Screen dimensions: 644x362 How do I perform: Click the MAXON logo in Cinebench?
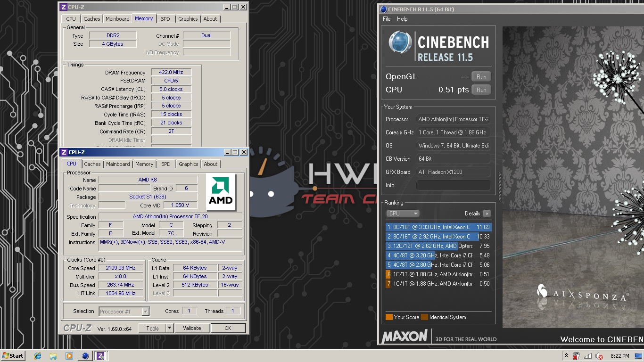point(405,337)
